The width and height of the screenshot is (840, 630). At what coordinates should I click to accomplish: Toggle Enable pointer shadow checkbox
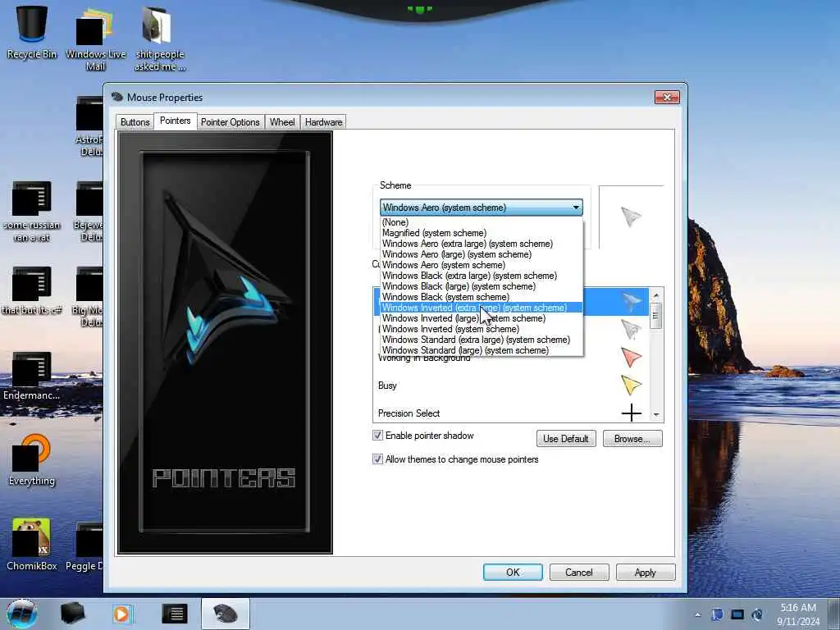coord(377,435)
